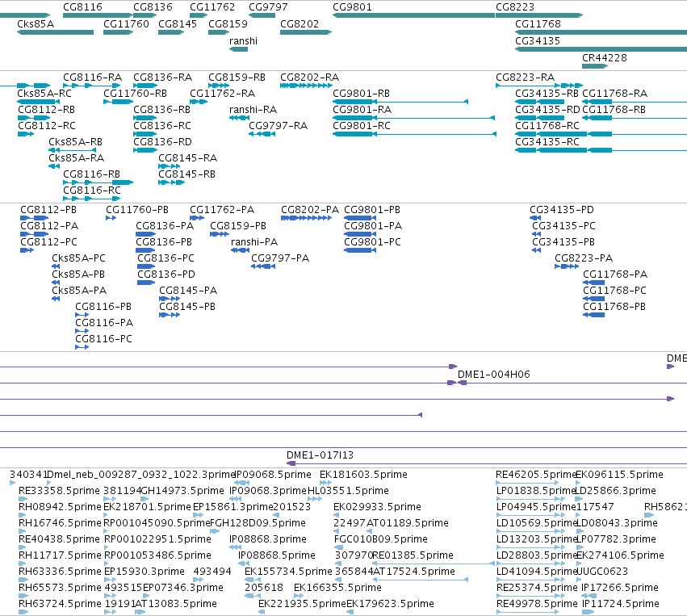Select the CG8116 gene label

(x=82, y=7)
